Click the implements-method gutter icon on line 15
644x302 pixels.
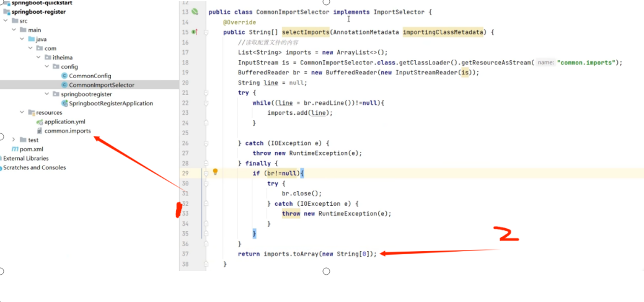(x=195, y=32)
